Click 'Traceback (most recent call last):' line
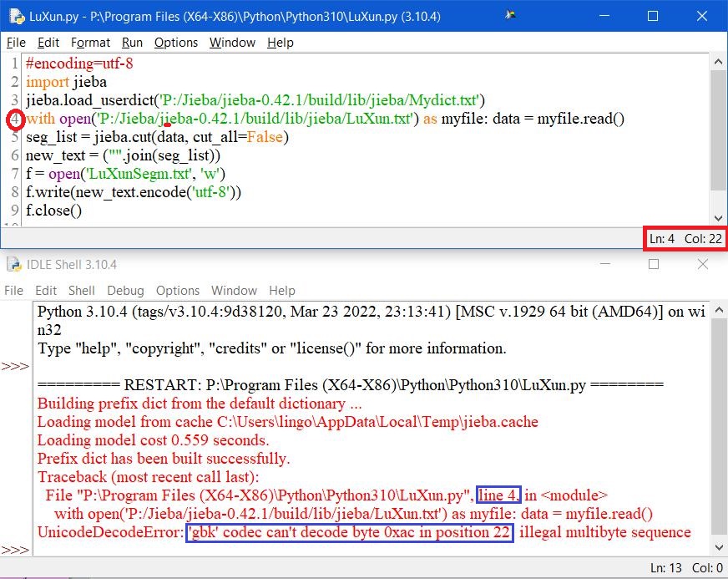The width and height of the screenshot is (728, 579). click(148, 477)
